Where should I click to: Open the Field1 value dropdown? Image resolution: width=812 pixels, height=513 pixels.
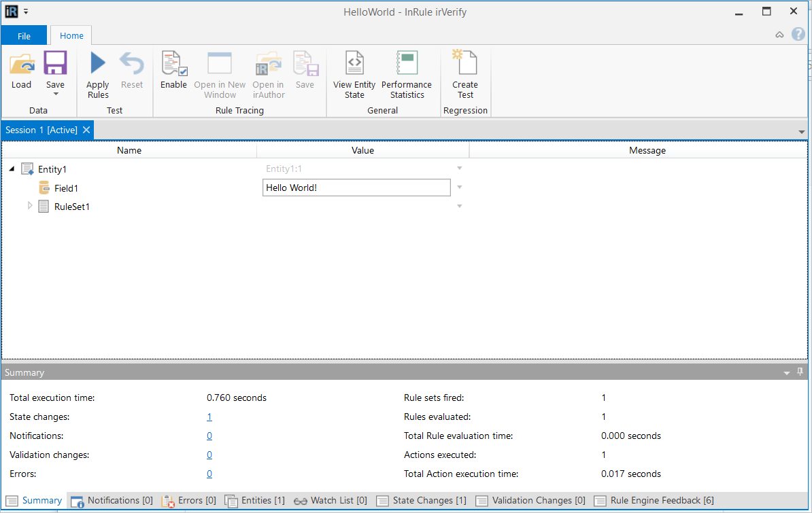tap(459, 187)
